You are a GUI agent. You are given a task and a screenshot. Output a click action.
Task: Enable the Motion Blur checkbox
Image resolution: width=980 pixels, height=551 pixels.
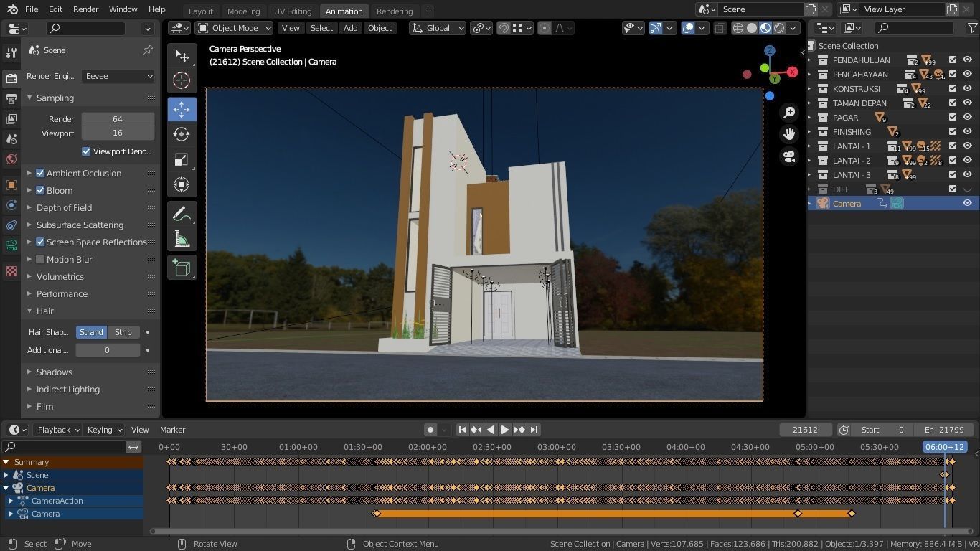coord(41,259)
